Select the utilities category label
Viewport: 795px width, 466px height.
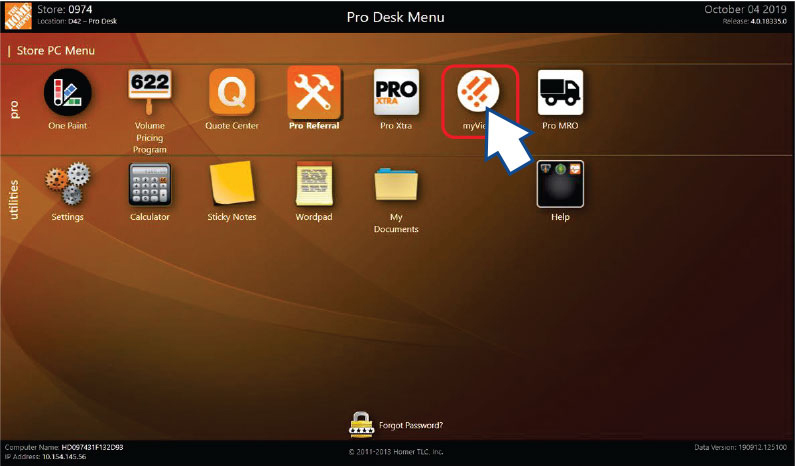pyautogui.click(x=14, y=200)
